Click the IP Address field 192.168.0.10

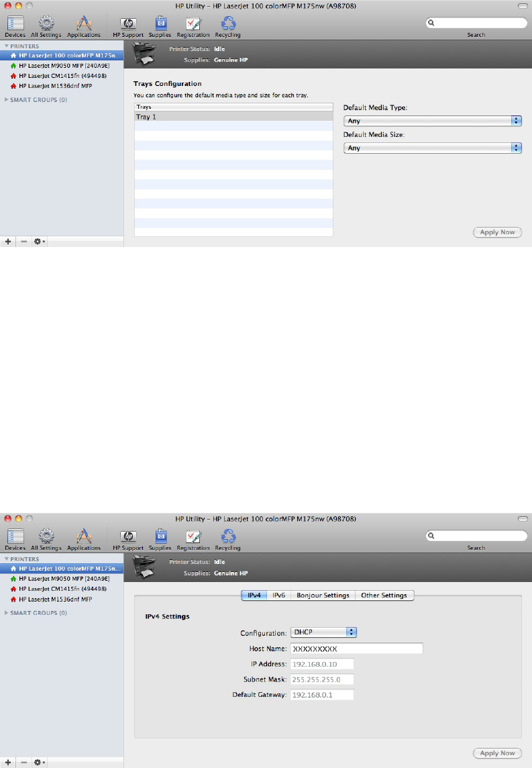click(x=322, y=664)
